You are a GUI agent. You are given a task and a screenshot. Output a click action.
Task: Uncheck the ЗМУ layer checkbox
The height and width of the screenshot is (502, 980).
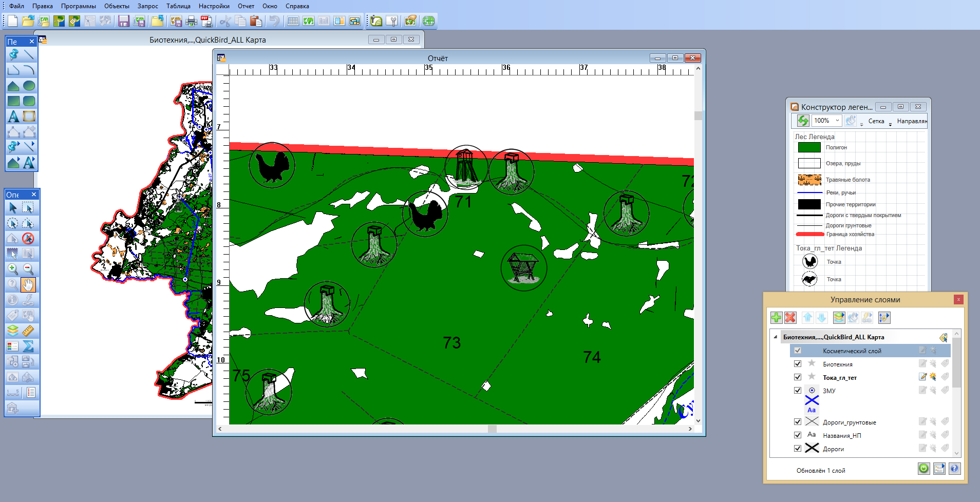pyautogui.click(x=798, y=391)
